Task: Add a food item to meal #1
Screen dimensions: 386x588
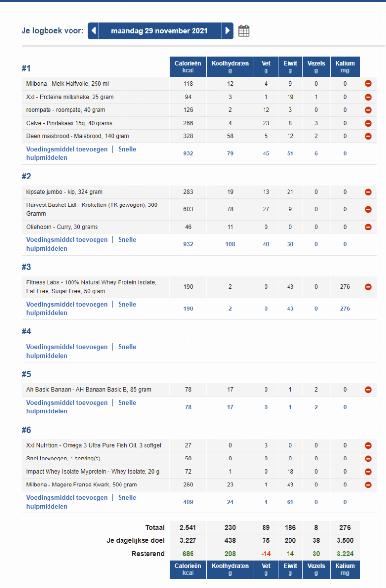Action: pos(67,149)
